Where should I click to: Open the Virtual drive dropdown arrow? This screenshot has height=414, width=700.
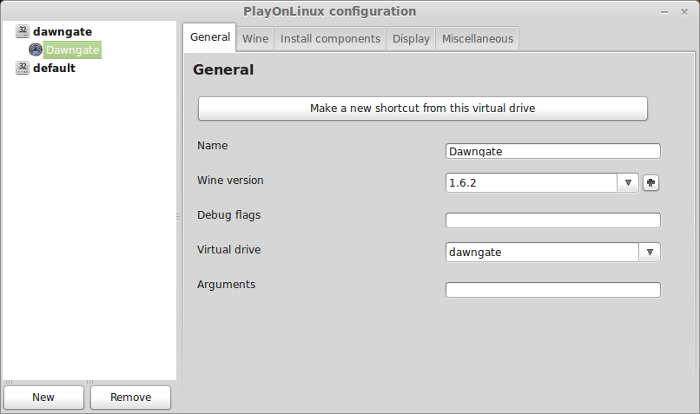point(650,252)
